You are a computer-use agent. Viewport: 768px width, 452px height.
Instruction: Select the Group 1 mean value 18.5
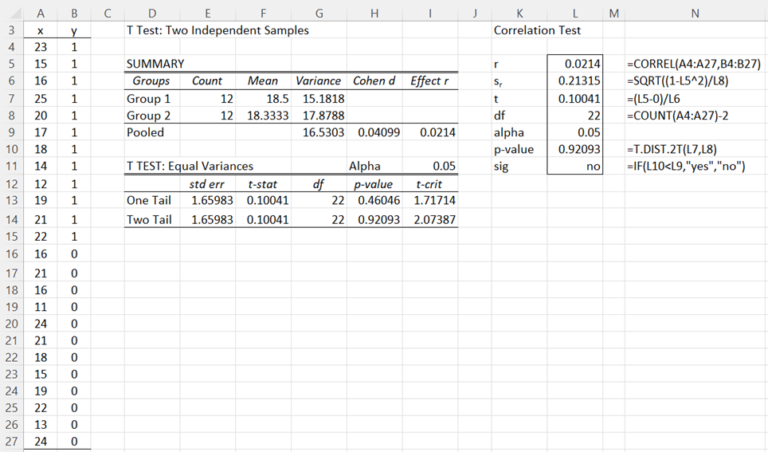[x=262, y=98]
